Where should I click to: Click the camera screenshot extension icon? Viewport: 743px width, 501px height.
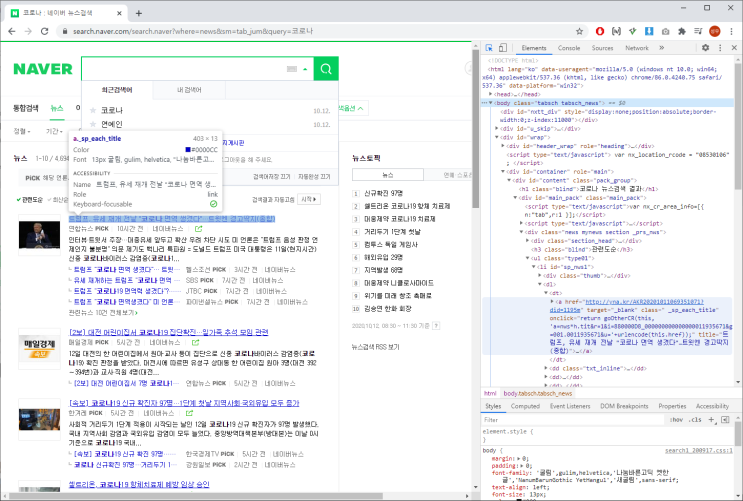666,31
